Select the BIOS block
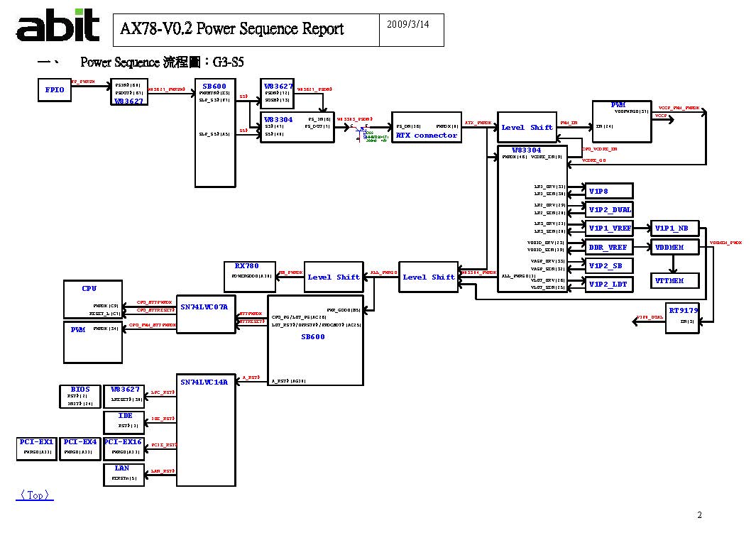Screen dimensions: 756x540 tap(80, 397)
